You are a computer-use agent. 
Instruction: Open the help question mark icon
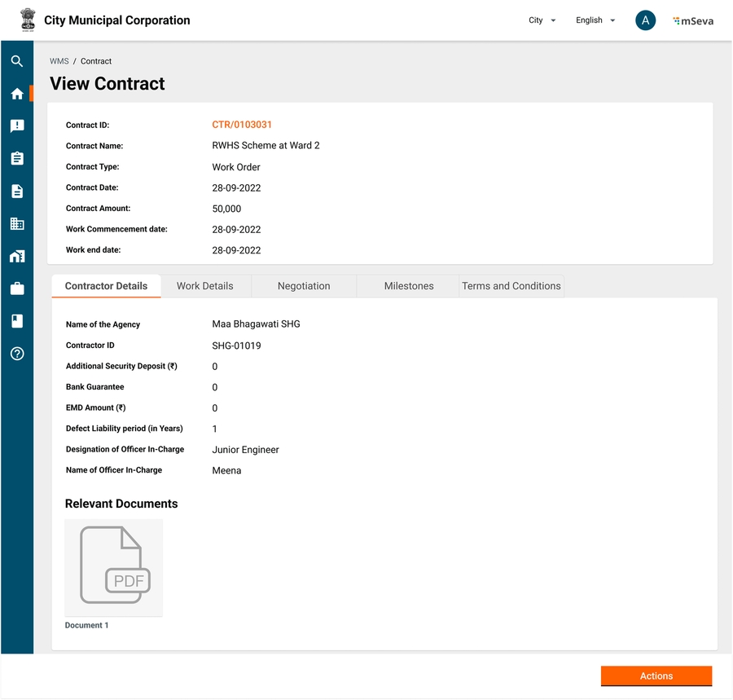coord(17,354)
